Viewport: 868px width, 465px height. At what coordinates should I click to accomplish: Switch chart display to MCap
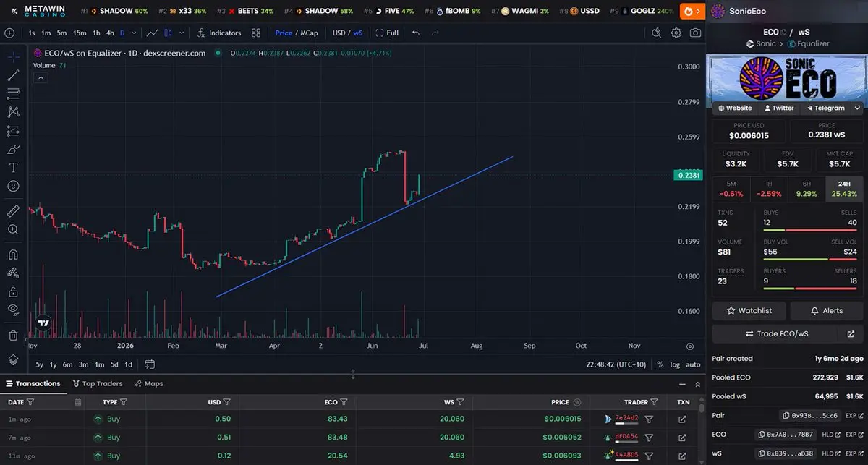tap(309, 33)
